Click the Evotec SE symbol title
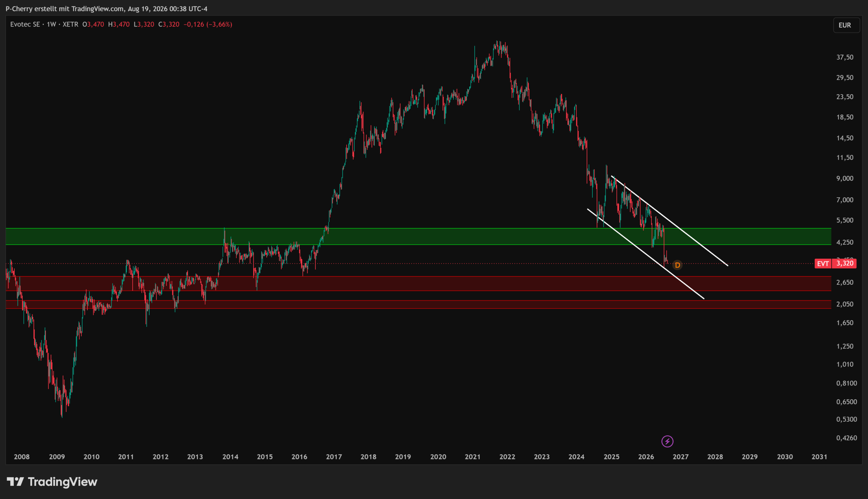This screenshot has width=868, height=499. point(25,24)
